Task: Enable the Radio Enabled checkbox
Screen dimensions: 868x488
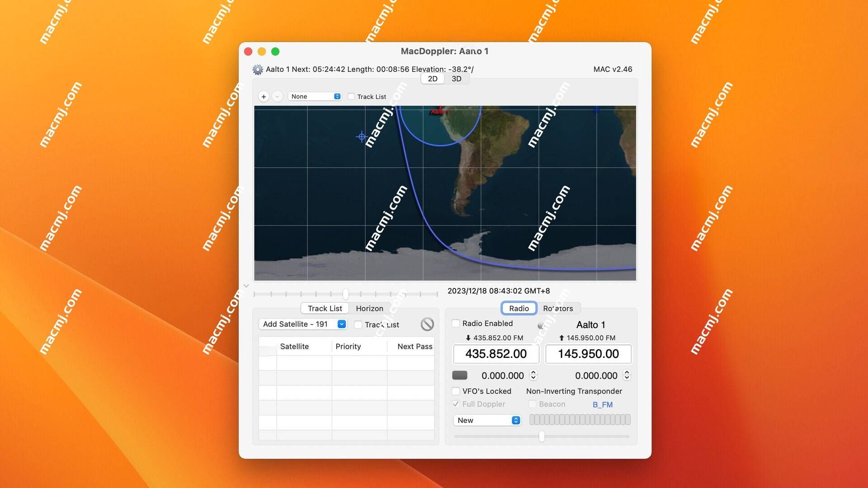Action: 456,323
